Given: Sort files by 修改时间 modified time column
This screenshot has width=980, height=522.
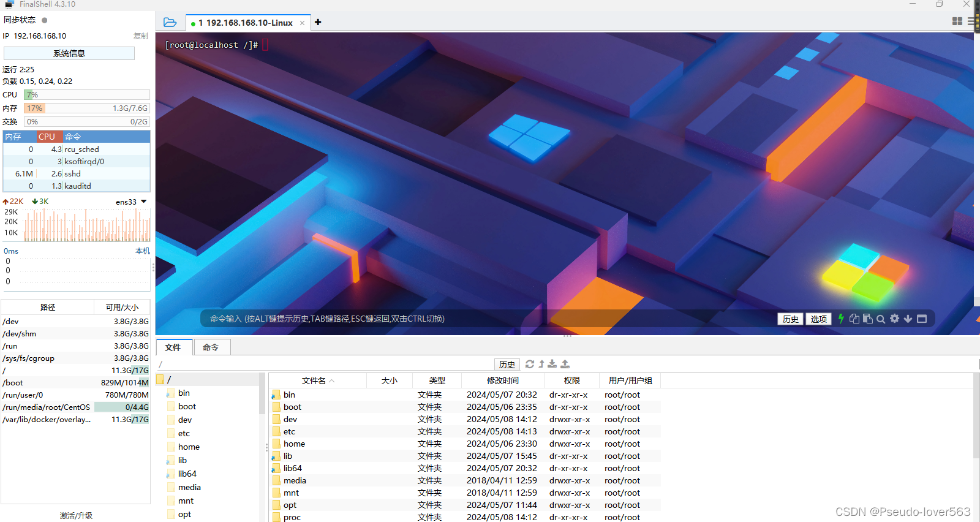Looking at the screenshot, I should point(502,380).
